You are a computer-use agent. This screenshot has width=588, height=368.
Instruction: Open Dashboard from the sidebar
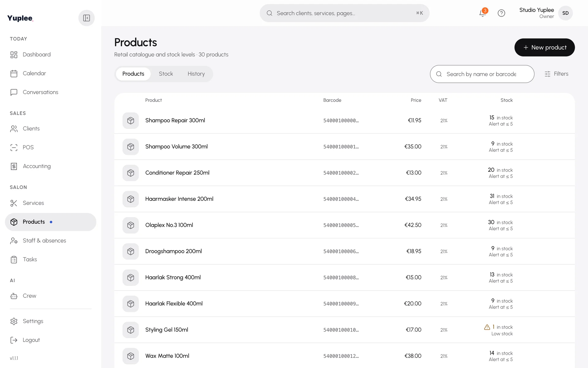tap(51, 55)
